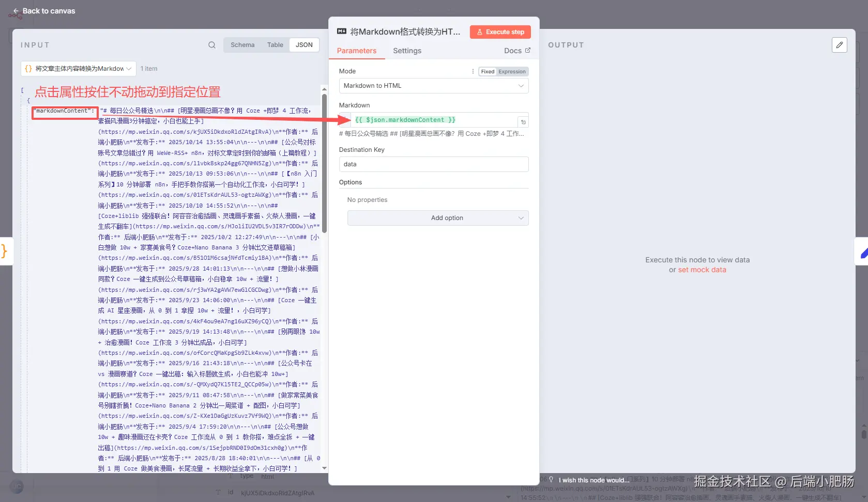Click the Markdown node icon in header
This screenshot has height=502, width=868.
click(342, 32)
